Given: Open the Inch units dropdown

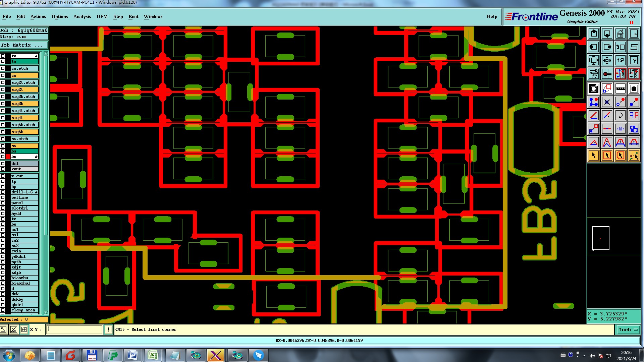Looking at the screenshot, I should (628, 330).
